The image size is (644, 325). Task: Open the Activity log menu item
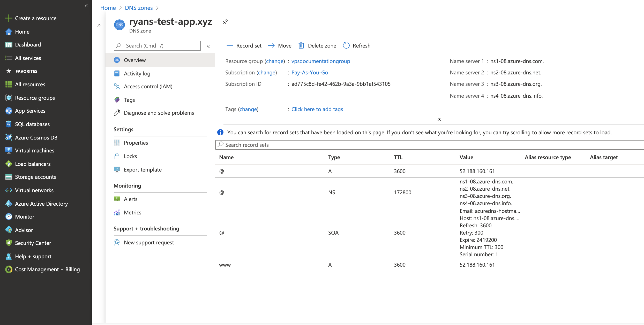(137, 74)
